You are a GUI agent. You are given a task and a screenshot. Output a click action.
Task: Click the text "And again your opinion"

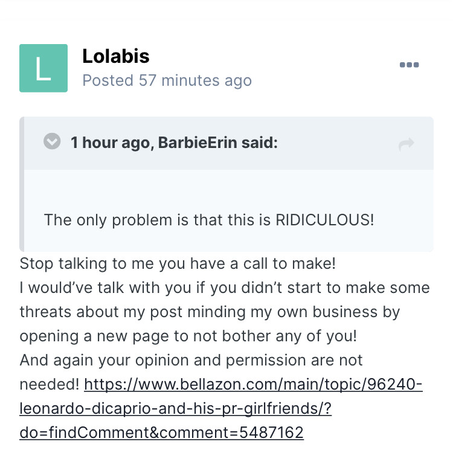[91, 360]
